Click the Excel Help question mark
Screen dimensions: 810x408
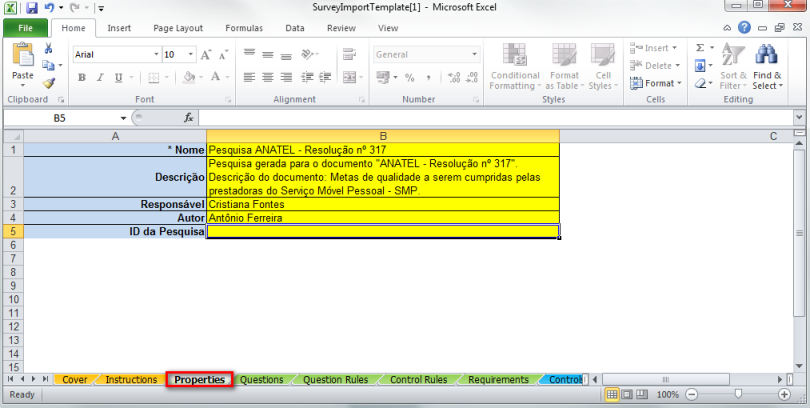tap(744, 27)
